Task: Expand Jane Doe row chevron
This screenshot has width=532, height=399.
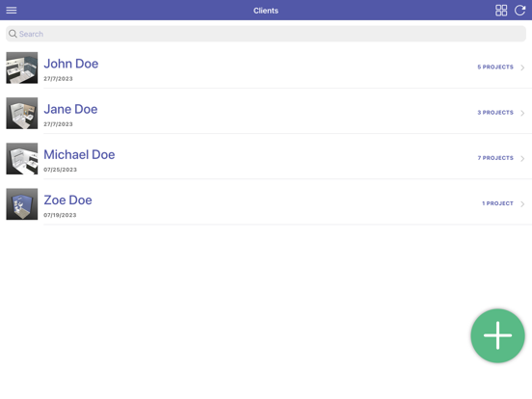Action: point(522,113)
